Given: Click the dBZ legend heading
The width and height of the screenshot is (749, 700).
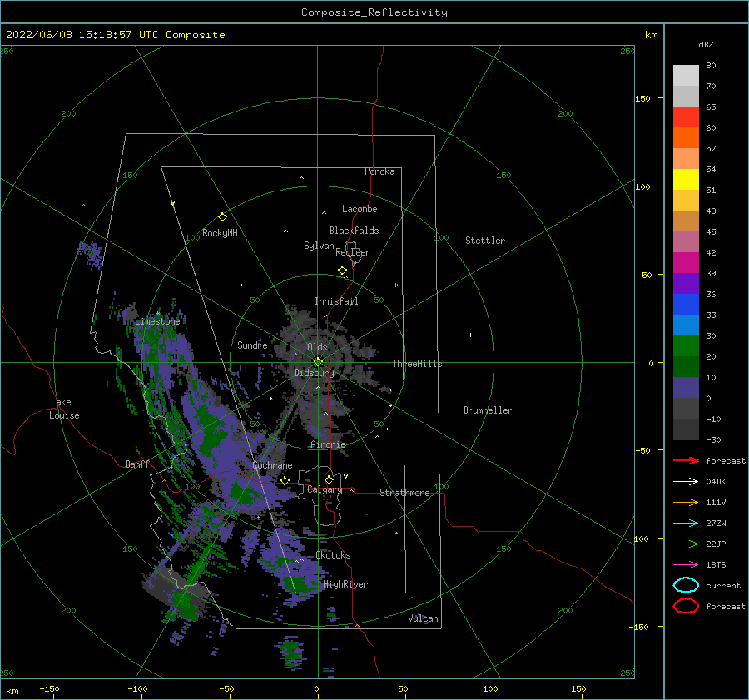Looking at the screenshot, I should [x=706, y=44].
